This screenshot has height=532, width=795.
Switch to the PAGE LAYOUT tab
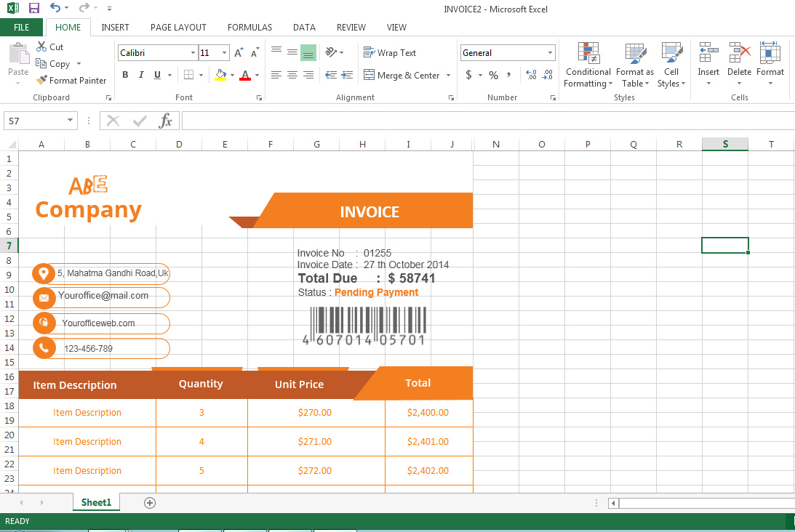coord(178,28)
